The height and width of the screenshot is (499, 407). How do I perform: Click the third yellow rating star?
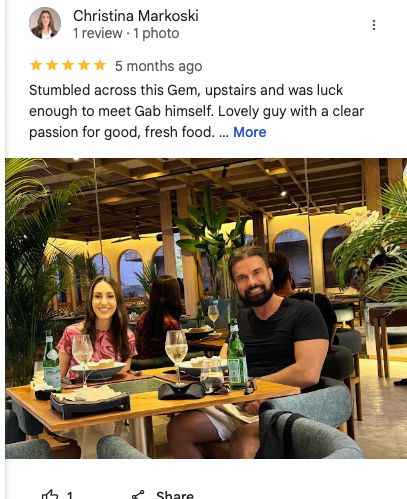click(68, 65)
